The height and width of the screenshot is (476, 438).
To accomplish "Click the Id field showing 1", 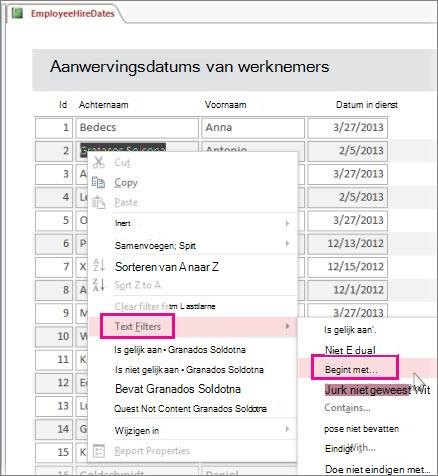I will 54,128.
